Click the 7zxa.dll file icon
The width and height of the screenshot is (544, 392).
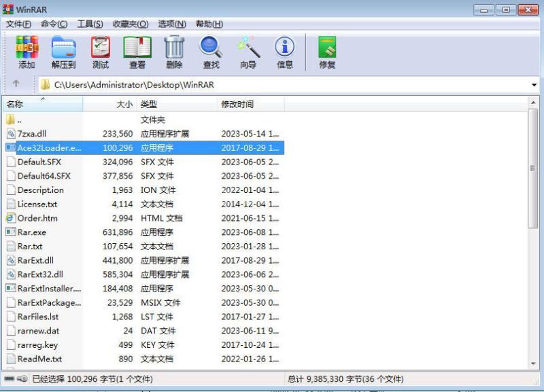click(x=11, y=134)
